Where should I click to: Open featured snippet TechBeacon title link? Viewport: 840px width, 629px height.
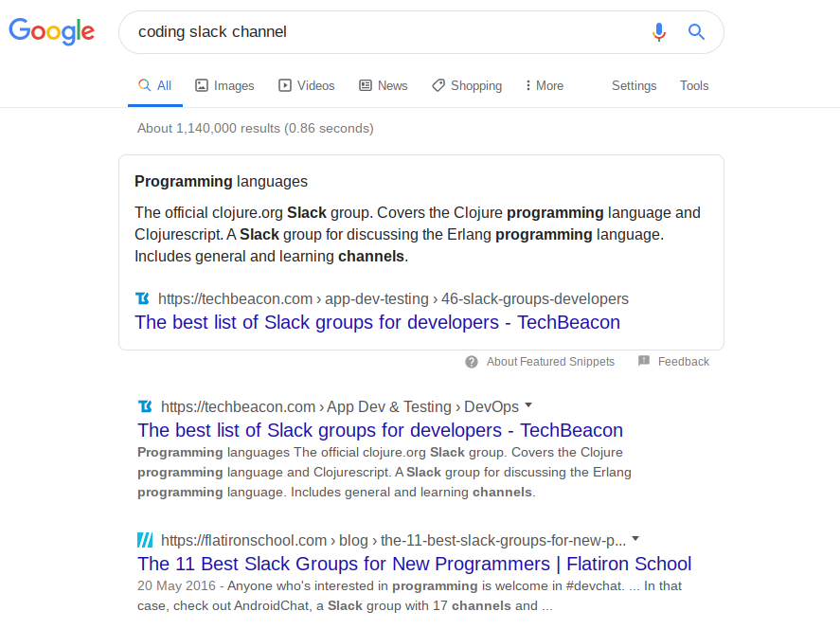pyautogui.click(x=377, y=322)
